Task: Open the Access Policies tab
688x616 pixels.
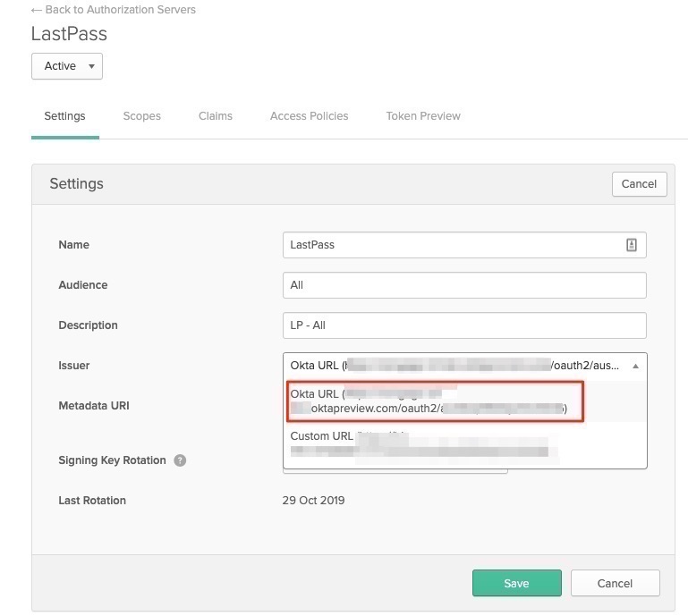Action: (309, 116)
